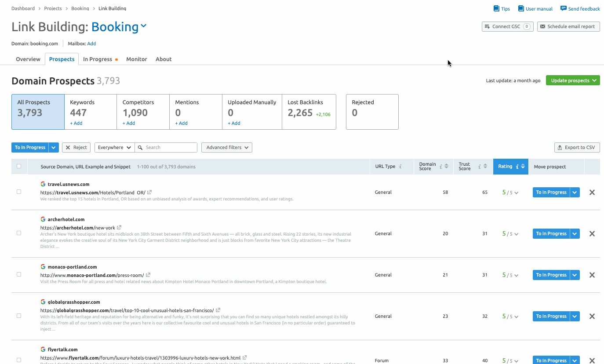
Task: Open external link for flyertalk.com URL
Action: (245, 357)
